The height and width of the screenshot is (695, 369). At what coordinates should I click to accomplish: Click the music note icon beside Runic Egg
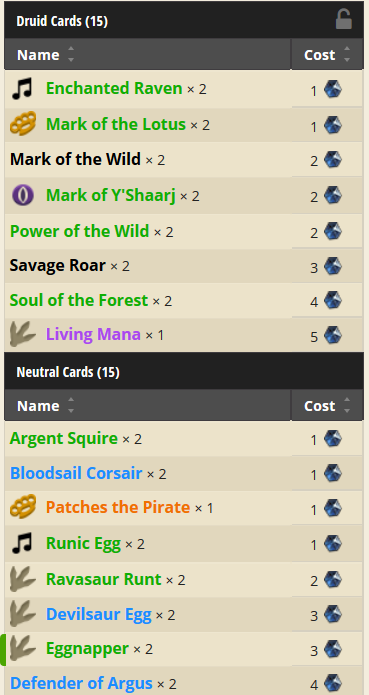pos(23,543)
